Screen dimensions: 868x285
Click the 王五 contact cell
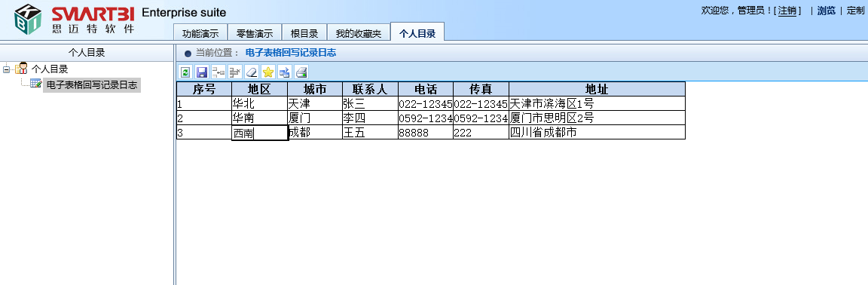tap(371, 132)
